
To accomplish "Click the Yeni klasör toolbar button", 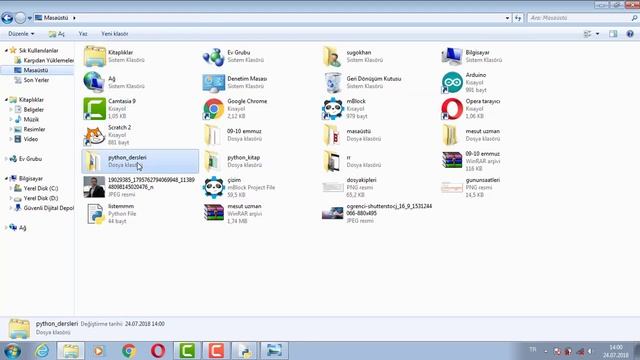I will 115,34.
